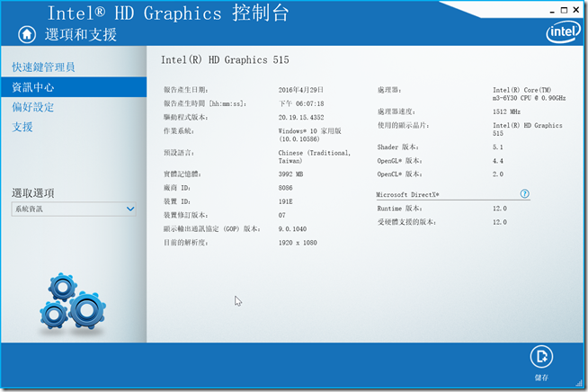Viewport: 588px width, 392px height.
Task: Click GOP version value 9.0.1040
Action: (292, 229)
